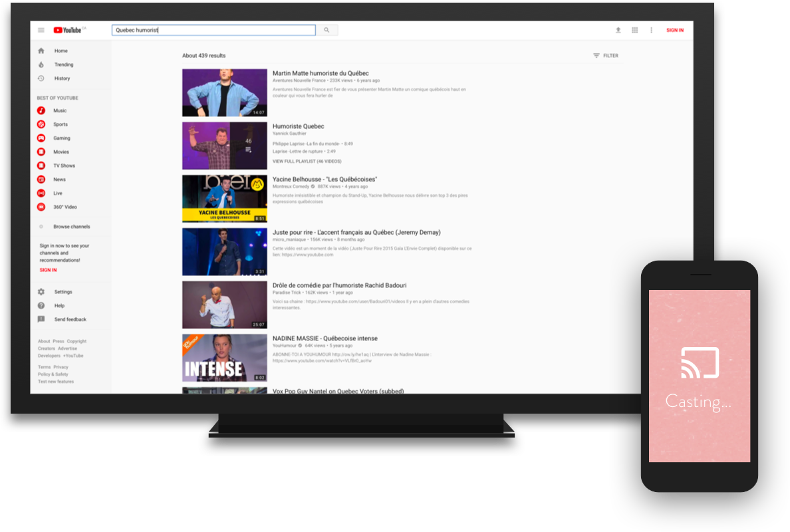The image size is (790, 532).
Task: Open the Humoriste Quebec playlist thumbnail
Action: coord(225,146)
